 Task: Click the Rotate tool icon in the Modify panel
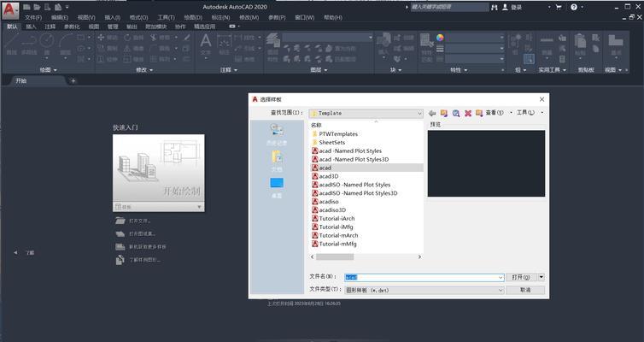[127, 38]
